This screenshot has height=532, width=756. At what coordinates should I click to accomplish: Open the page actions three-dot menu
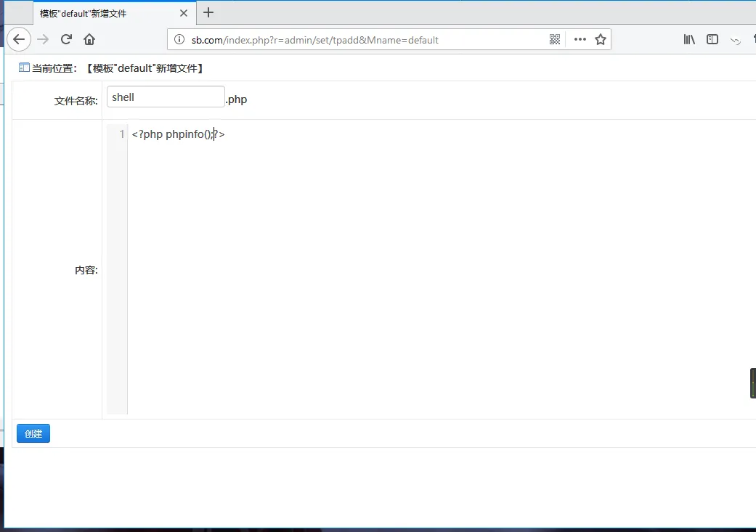click(580, 40)
